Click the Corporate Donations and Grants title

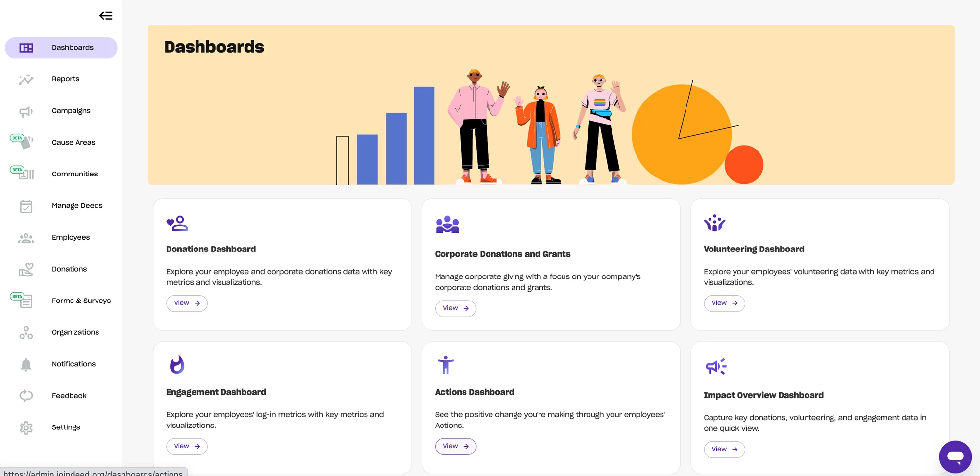pyautogui.click(x=503, y=254)
